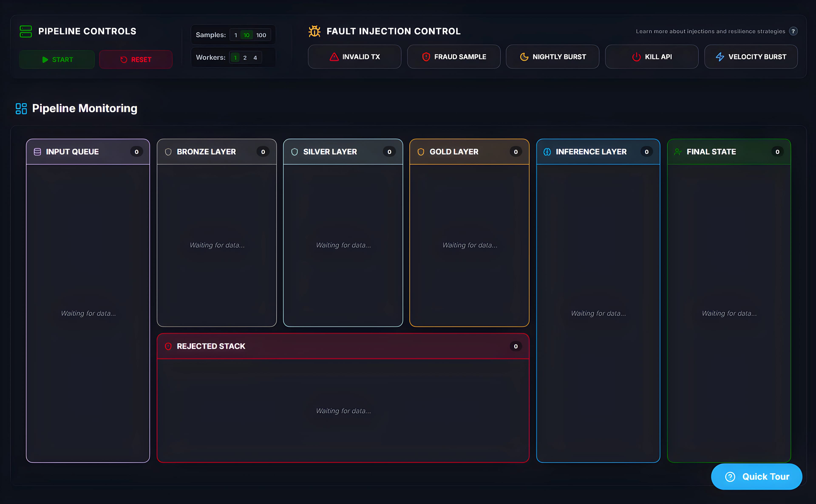This screenshot has height=504, width=816.
Task: Click the Final State user-check icon
Action: (678, 152)
